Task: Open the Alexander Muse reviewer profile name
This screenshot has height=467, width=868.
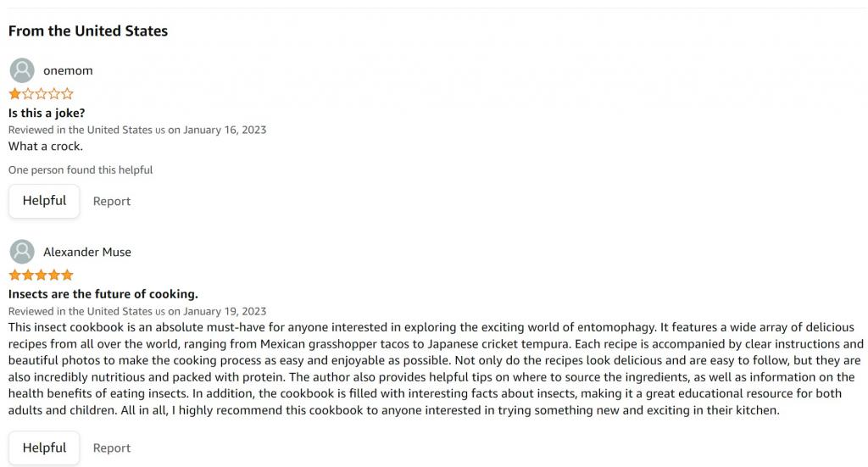Action: [x=86, y=252]
